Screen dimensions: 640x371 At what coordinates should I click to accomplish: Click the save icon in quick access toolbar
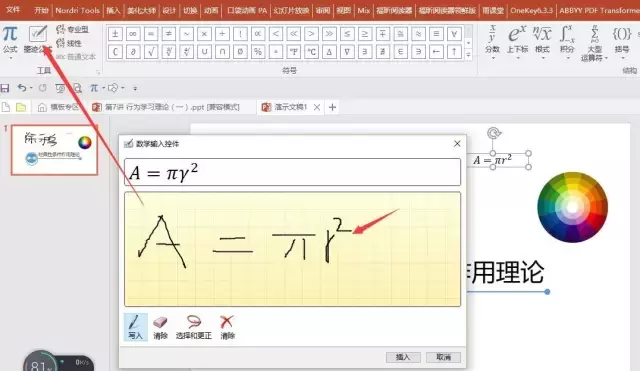[x=5, y=88]
